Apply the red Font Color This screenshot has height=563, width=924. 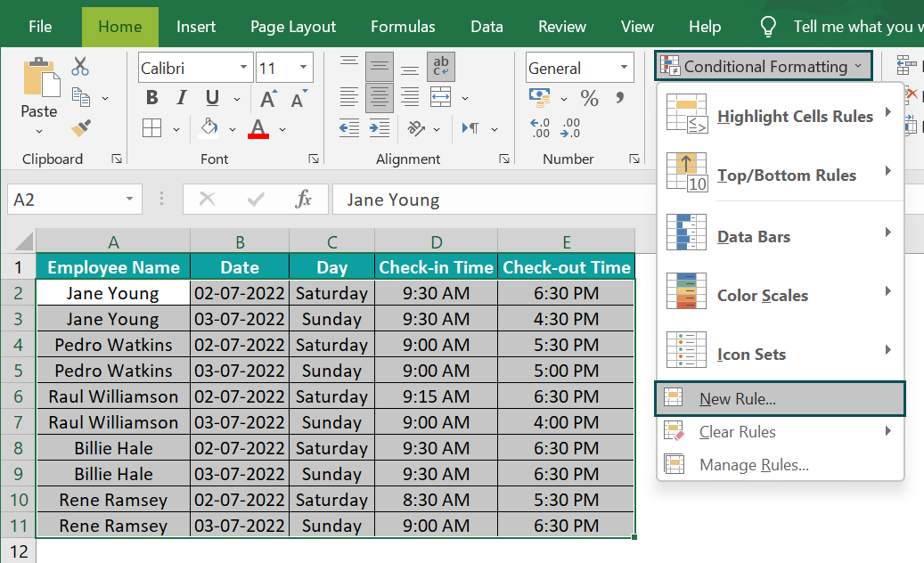click(258, 127)
